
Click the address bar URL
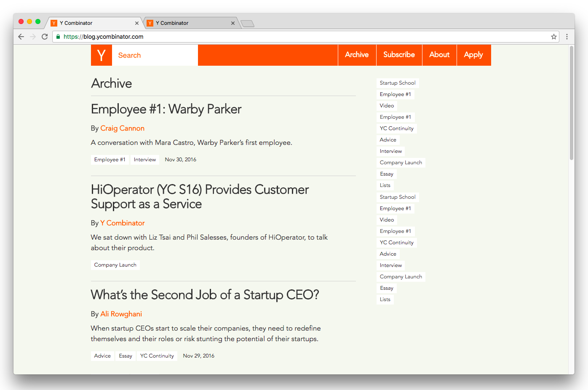point(104,37)
